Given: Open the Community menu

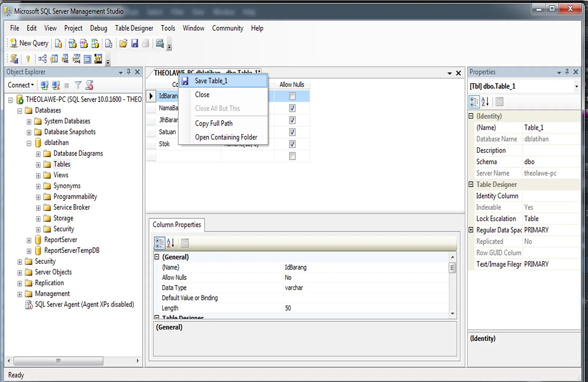Looking at the screenshot, I should [227, 28].
